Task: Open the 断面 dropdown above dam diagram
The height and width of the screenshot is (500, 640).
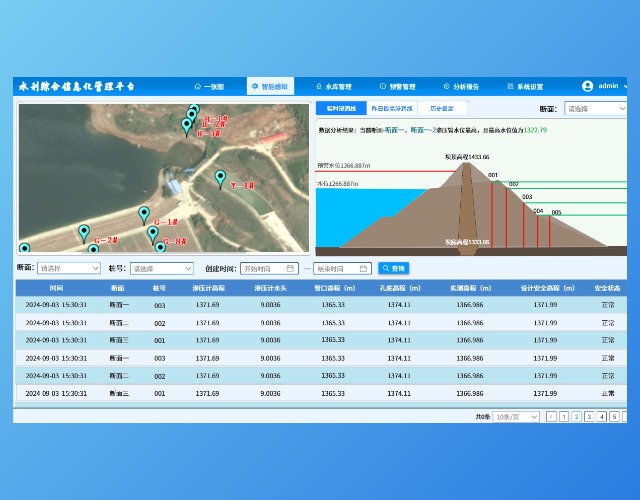Action: 595,108
